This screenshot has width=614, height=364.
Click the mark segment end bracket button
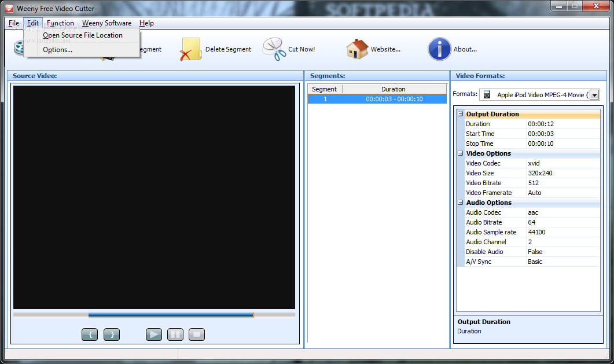coord(112,334)
